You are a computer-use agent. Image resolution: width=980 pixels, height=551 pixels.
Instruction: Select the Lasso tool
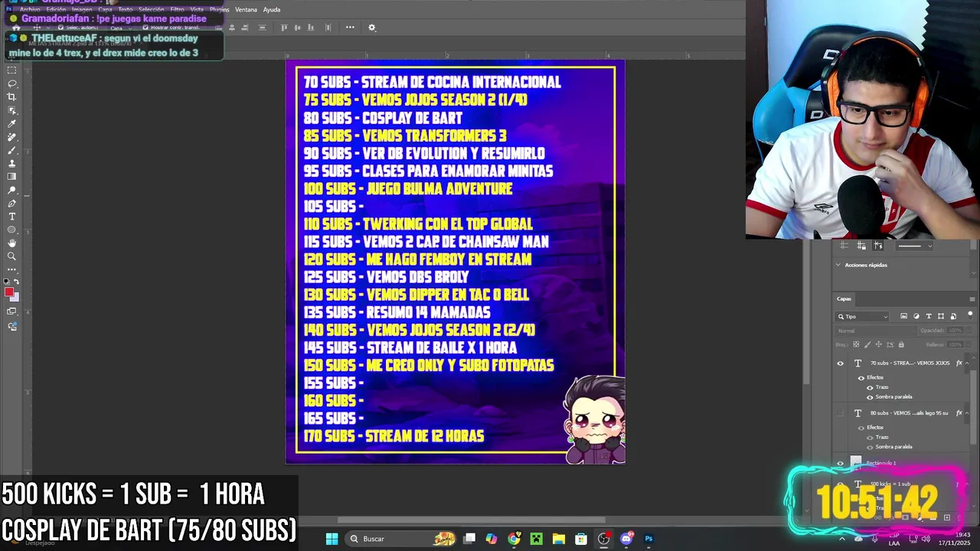point(11,83)
